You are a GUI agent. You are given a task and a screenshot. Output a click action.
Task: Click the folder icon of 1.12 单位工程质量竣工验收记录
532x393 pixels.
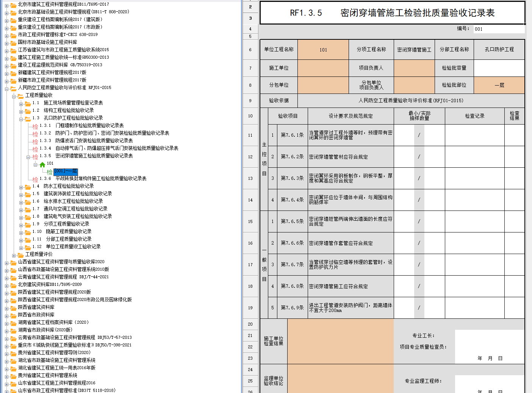pos(28,247)
